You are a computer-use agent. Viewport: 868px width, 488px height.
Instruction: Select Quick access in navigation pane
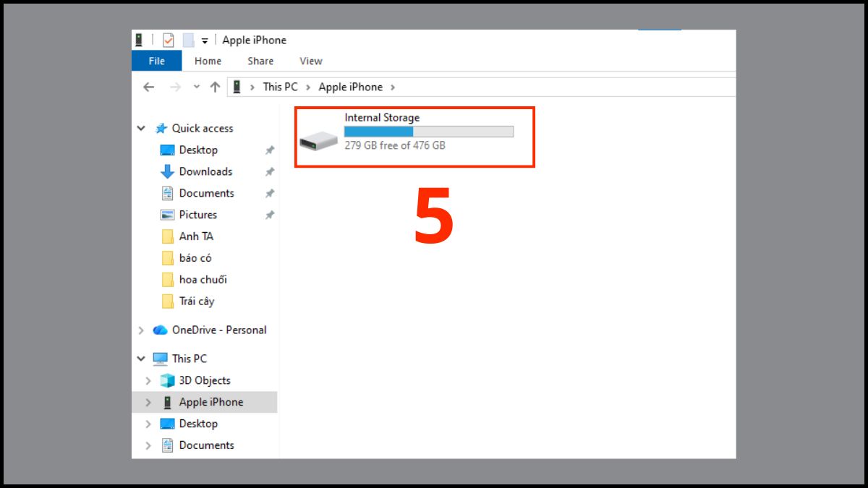pos(203,128)
